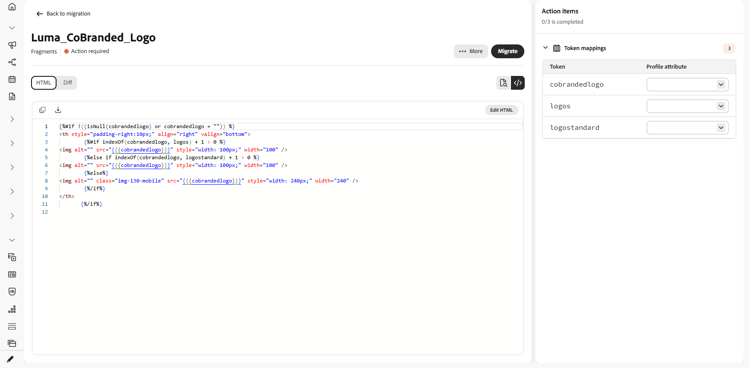This screenshot has width=750, height=368.
Task: Click the red Action required status dot
Action: point(66,51)
